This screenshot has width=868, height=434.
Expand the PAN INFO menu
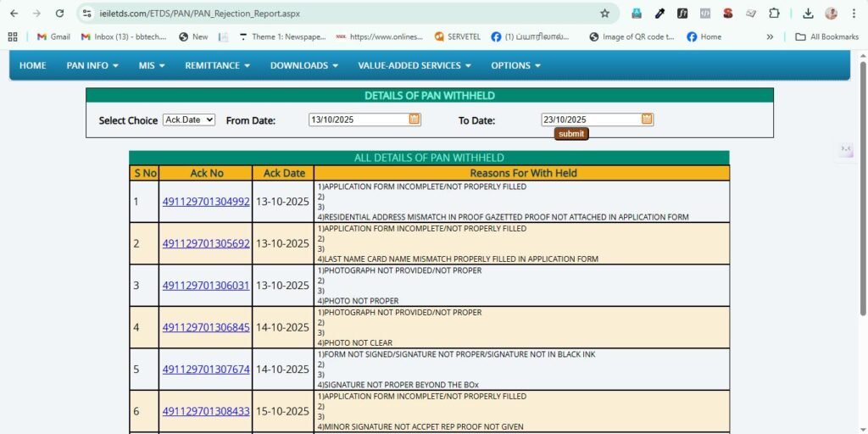(92, 65)
